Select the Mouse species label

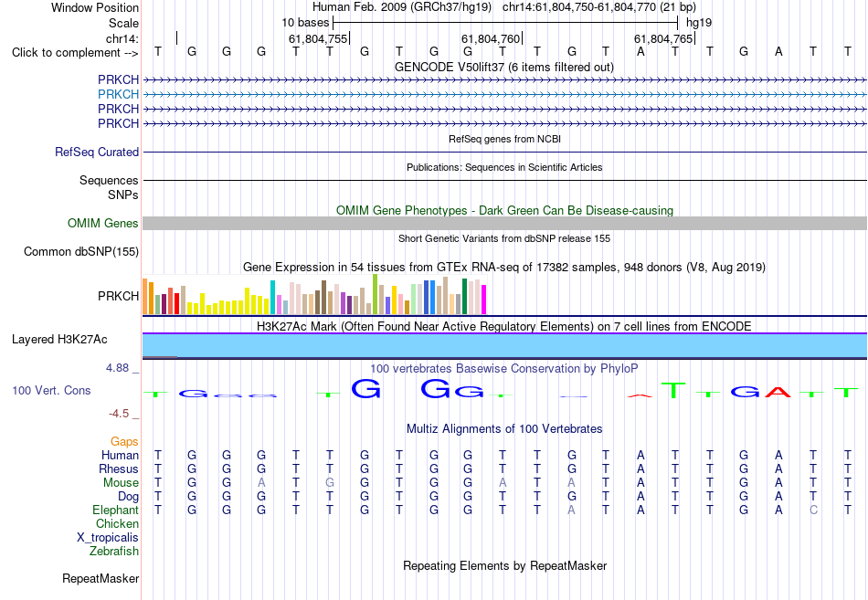click(x=121, y=483)
